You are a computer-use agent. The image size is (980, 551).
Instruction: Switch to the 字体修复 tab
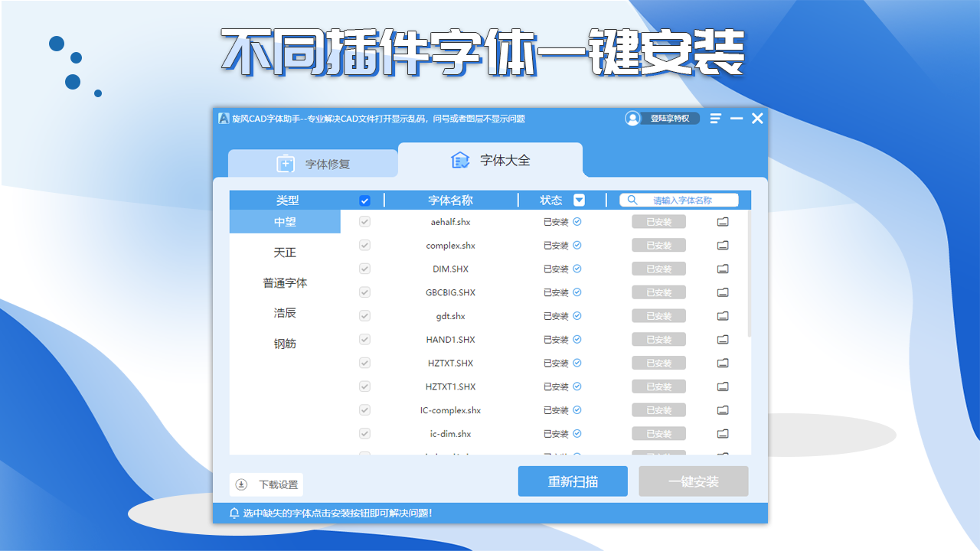click(312, 164)
